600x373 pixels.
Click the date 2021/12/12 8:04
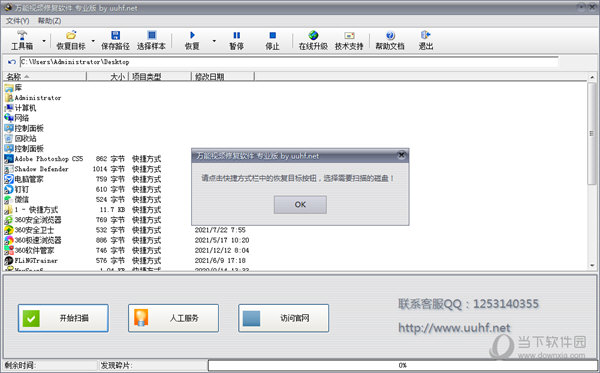(222, 250)
